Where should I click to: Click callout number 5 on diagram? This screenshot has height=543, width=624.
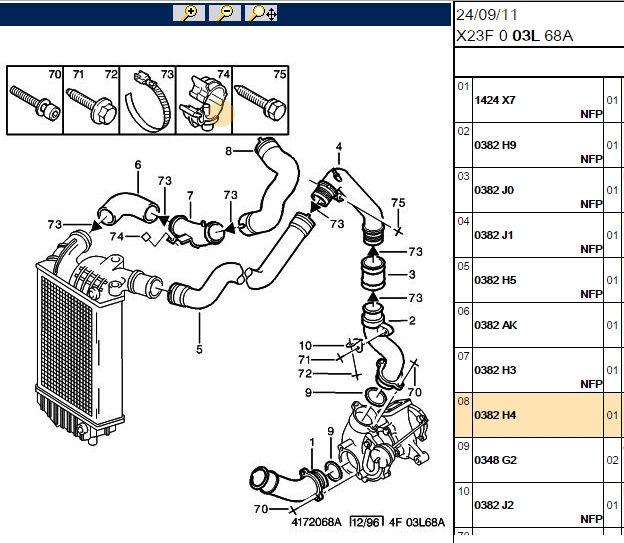click(199, 350)
